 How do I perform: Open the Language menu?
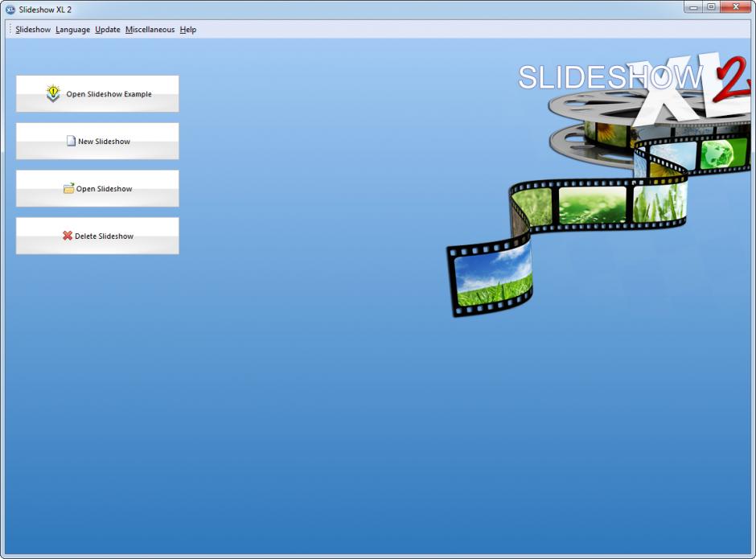pyautogui.click(x=73, y=30)
